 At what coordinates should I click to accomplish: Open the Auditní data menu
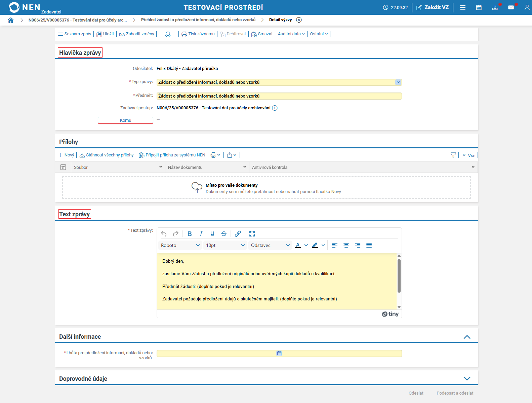click(x=291, y=34)
